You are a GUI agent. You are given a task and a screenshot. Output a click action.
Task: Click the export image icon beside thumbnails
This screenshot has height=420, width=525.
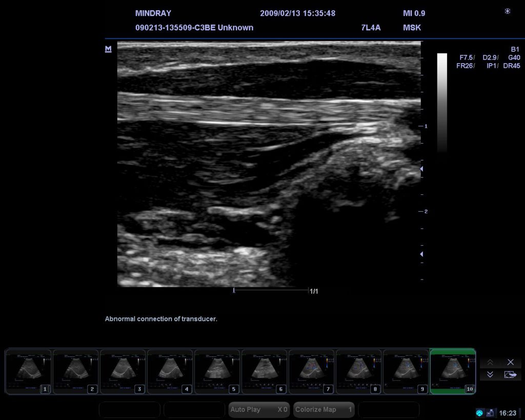coord(510,375)
